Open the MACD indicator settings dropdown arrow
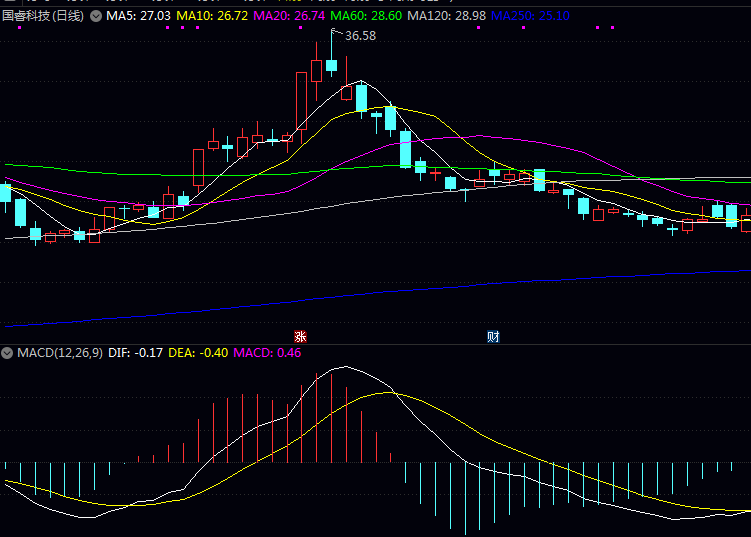751x537 pixels. point(7,353)
